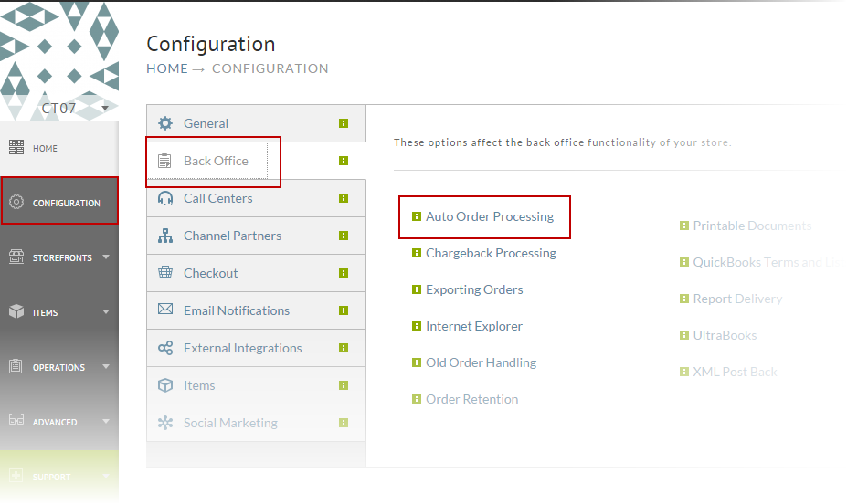The image size is (847, 504).
Task: Click green info badge beside General
Action: pos(344,123)
